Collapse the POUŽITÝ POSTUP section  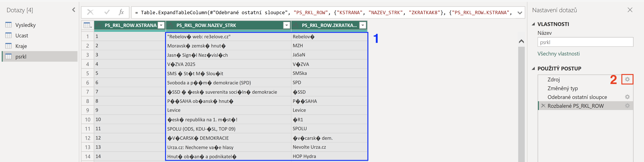(533, 68)
